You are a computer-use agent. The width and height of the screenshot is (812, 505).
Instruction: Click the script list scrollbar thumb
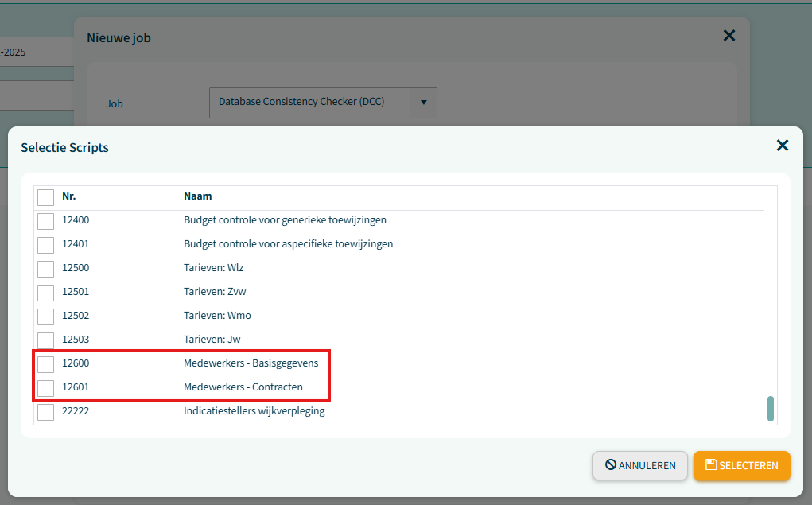pyautogui.click(x=770, y=408)
